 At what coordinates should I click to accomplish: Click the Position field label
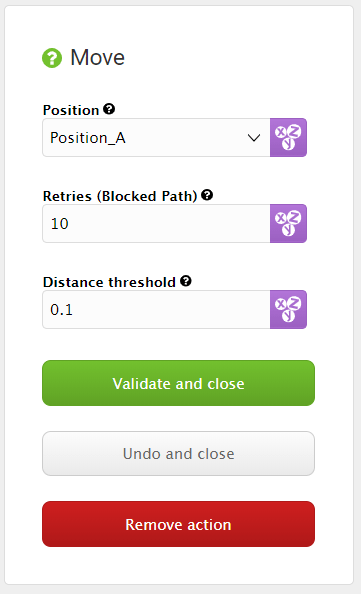point(71,110)
